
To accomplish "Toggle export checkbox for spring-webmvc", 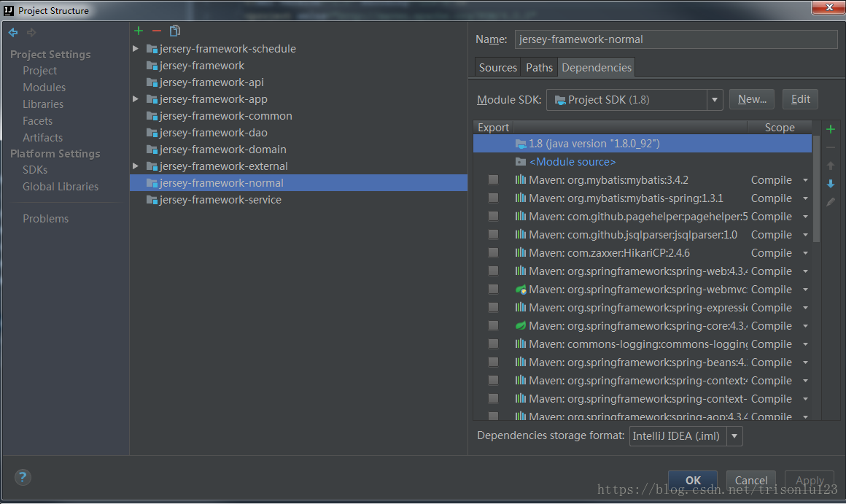I will [493, 290].
